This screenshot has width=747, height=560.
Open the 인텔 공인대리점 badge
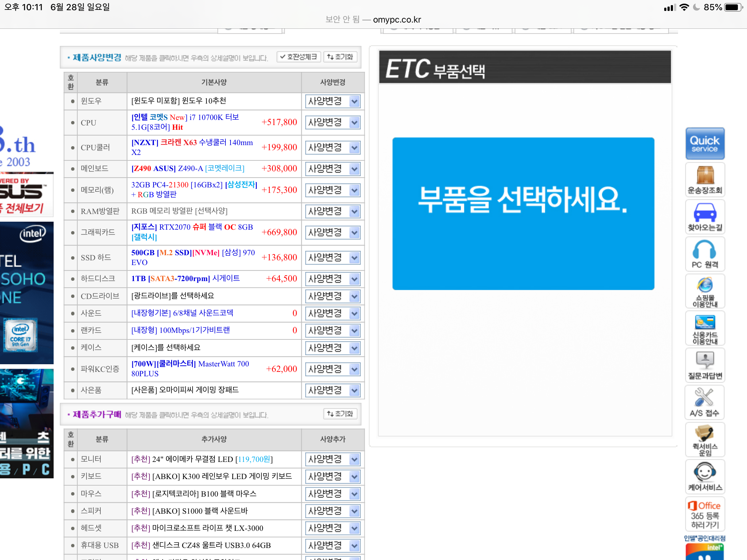pos(705,548)
